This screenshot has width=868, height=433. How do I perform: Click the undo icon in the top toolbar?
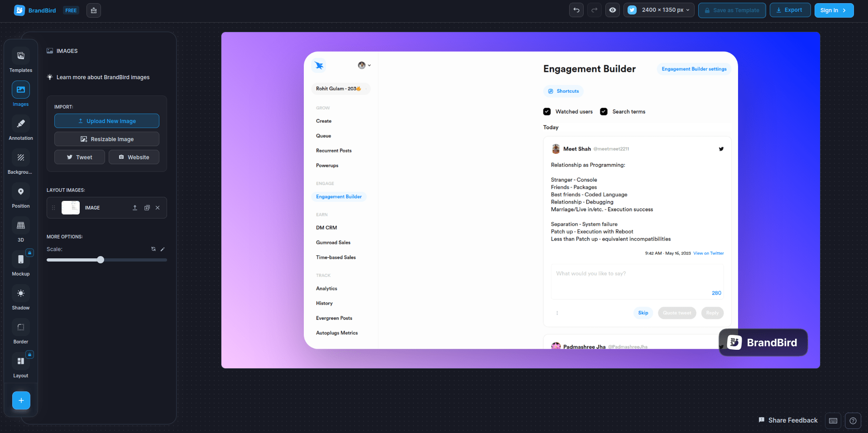coord(575,10)
